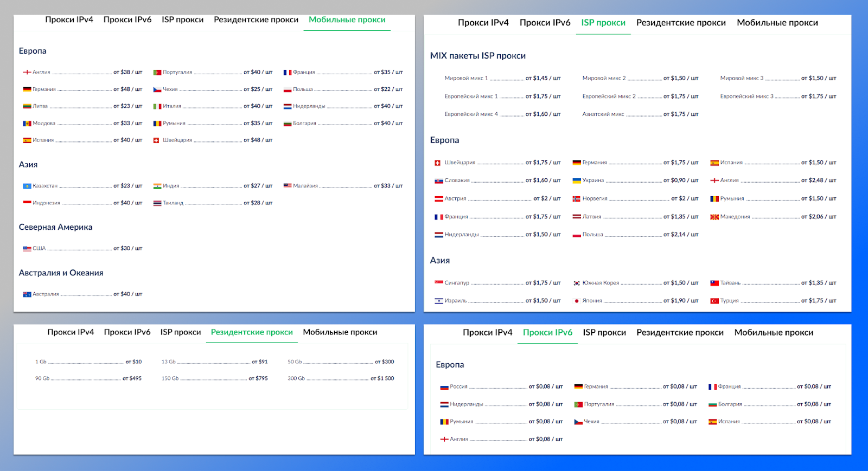Screen dimensions: 868x471
Task: Click England flag in the от $2,48 row
Action: [x=714, y=180]
